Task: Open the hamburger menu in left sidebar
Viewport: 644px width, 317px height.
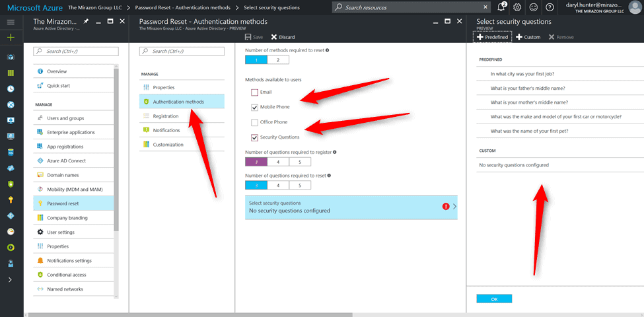Action: pyautogui.click(x=11, y=22)
